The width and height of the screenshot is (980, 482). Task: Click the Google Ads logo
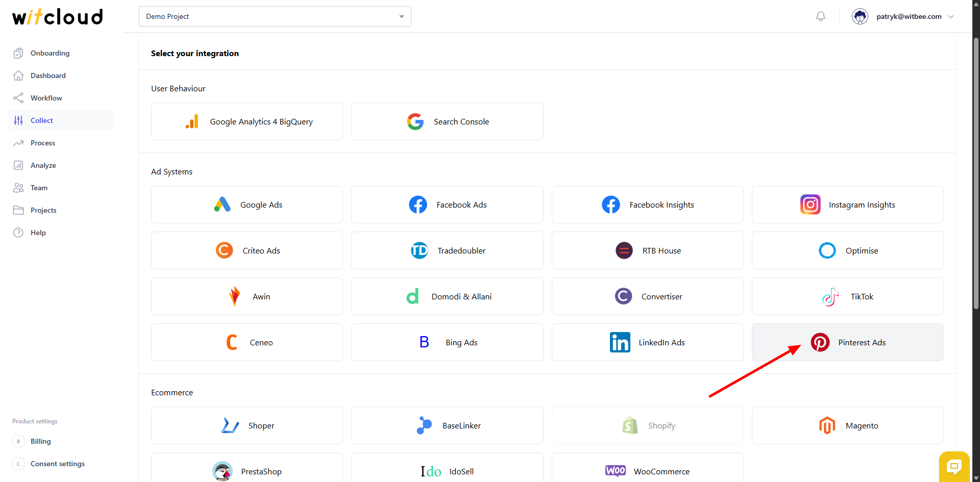(x=222, y=205)
